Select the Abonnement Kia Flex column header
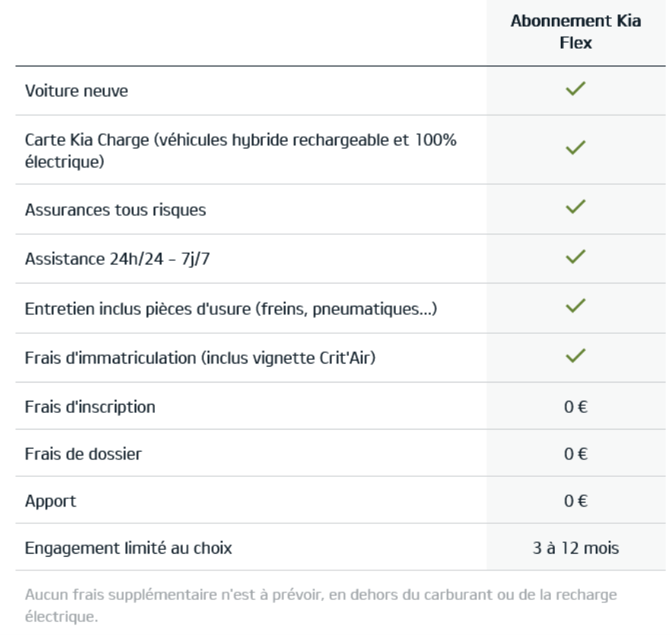This screenshot has height=635, width=672. pos(575,32)
